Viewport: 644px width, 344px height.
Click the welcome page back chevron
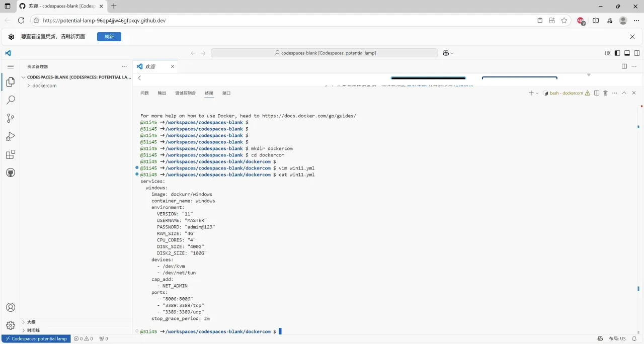tap(139, 78)
